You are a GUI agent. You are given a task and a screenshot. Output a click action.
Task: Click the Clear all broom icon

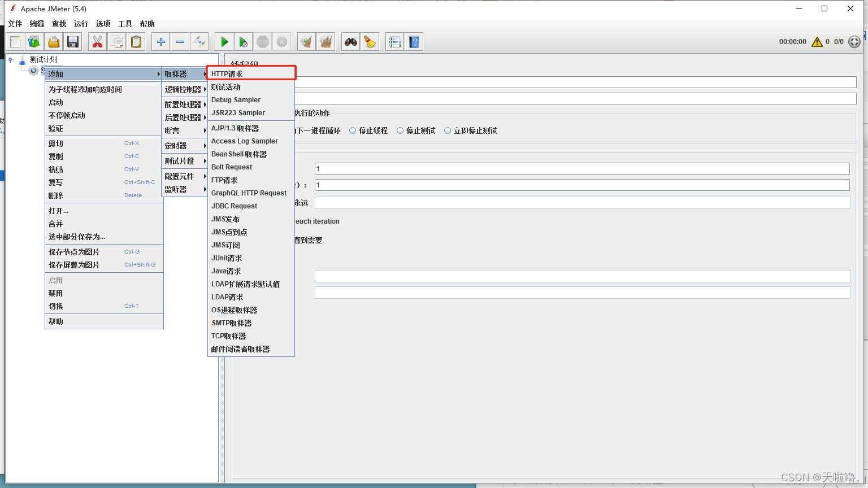point(326,42)
